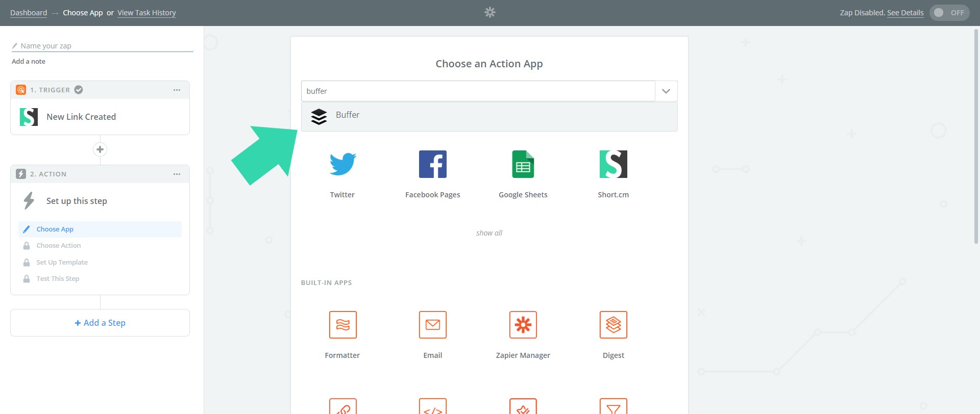Screen dimensions: 980x414
Task: Select the Short.cm action app icon
Action: [613, 165]
